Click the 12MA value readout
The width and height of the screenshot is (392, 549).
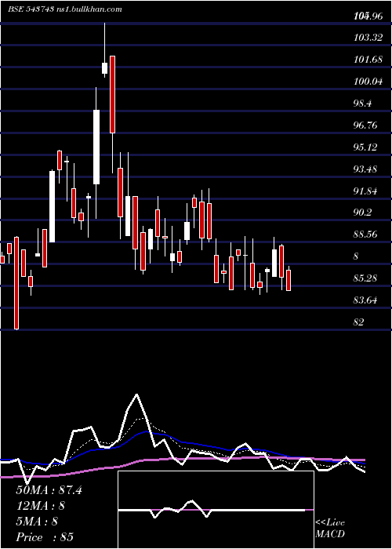coord(41,506)
